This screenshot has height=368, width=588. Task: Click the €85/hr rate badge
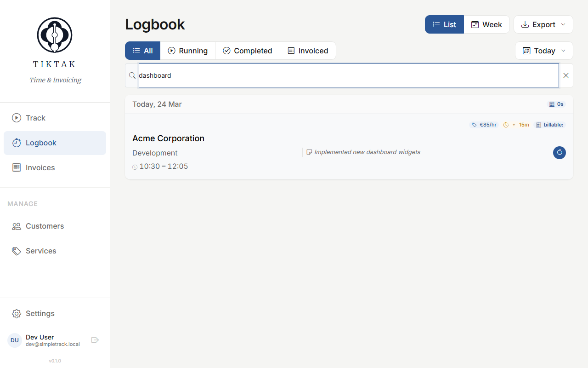click(484, 125)
